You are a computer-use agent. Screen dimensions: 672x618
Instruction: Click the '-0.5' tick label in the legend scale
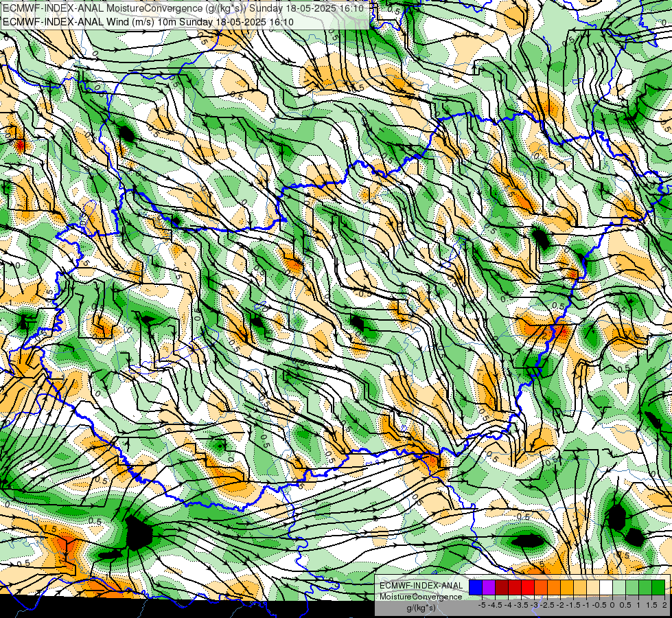pos(599,605)
